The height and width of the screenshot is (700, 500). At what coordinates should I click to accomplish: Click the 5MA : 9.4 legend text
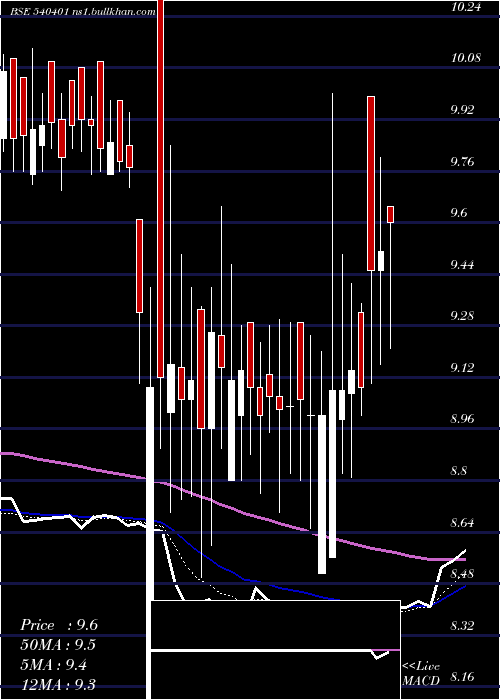[54, 665]
